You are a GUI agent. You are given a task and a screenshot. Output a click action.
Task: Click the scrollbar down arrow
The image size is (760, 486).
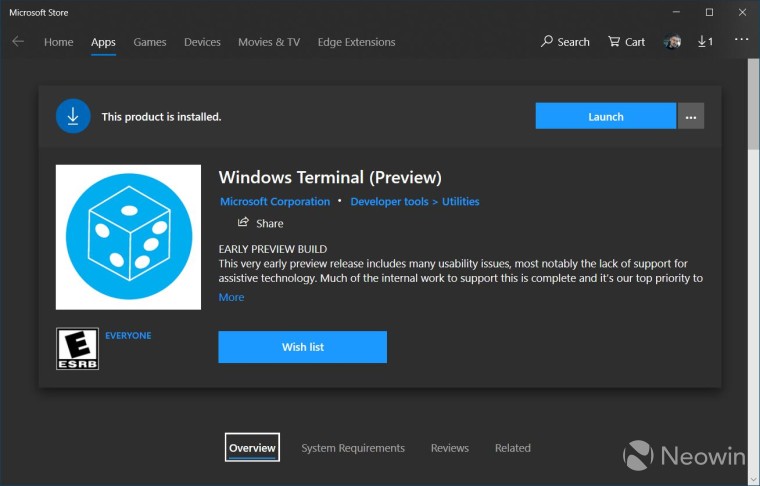753,479
